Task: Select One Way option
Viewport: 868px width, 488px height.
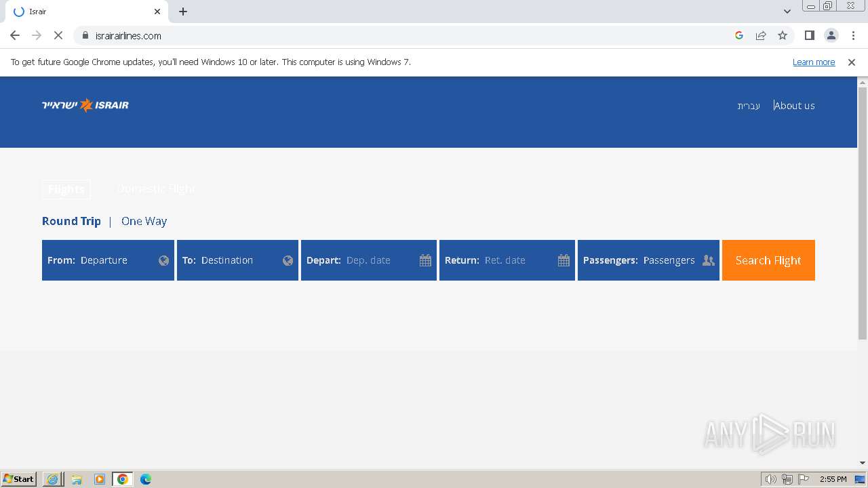Action: point(144,221)
